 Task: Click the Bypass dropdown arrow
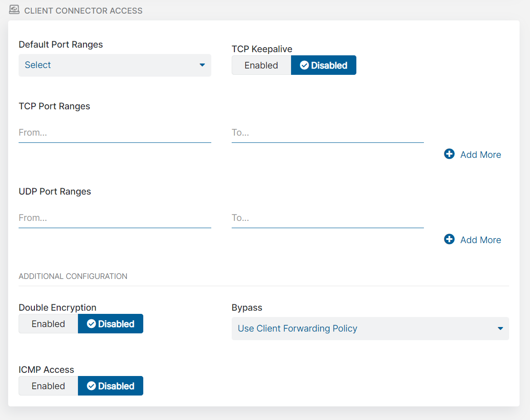point(500,328)
